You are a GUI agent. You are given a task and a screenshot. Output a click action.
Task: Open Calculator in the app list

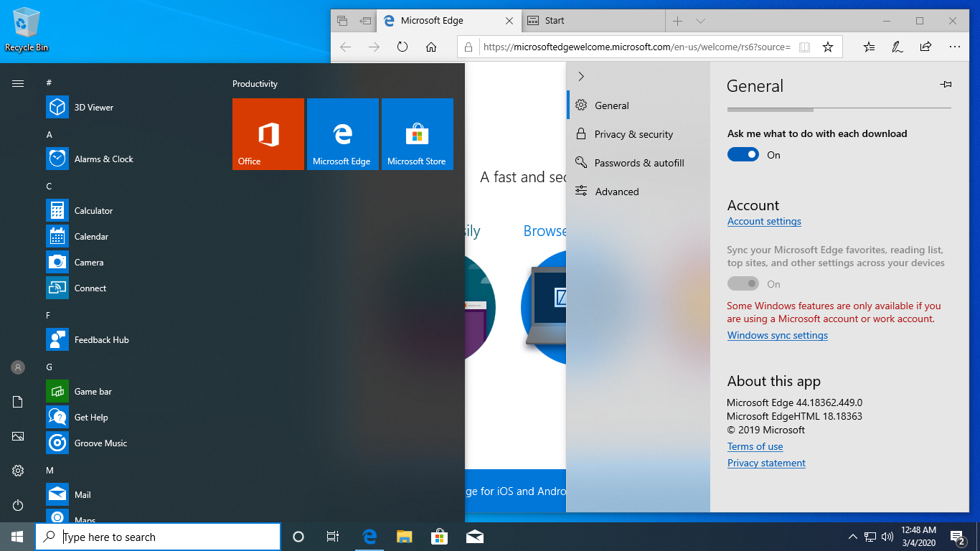[129, 211]
